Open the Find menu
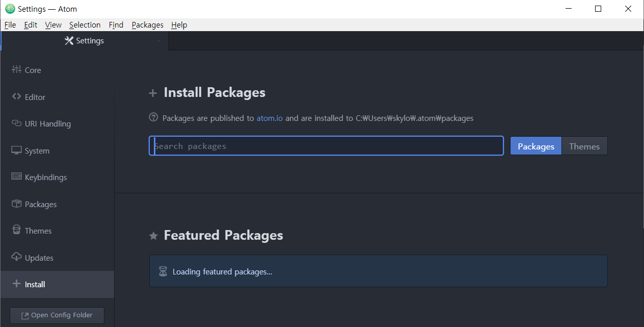 pyautogui.click(x=116, y=24)
